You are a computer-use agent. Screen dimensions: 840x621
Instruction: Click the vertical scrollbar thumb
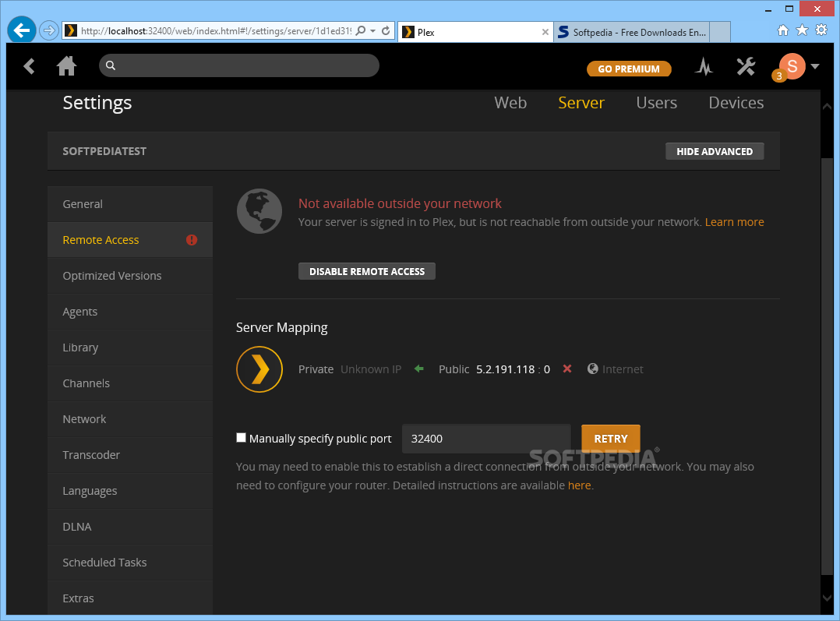(827, 366)
